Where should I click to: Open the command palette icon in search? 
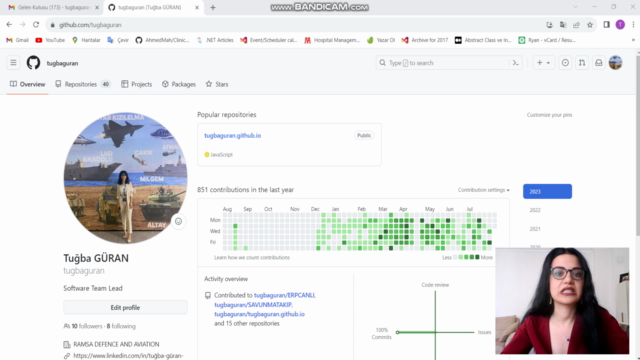click(x=516, y=63)
